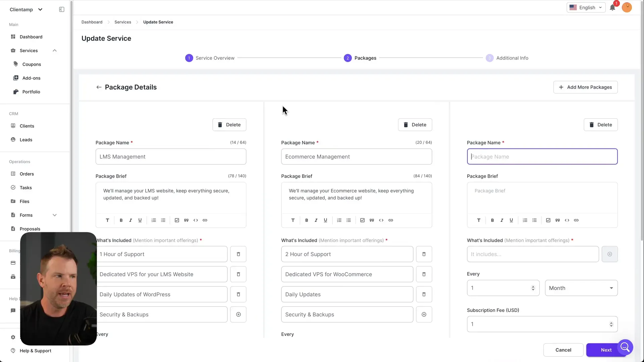Screen dimensions: 644x362
Task: Open Dashboard in sidebar
Action: pos(31,37)
